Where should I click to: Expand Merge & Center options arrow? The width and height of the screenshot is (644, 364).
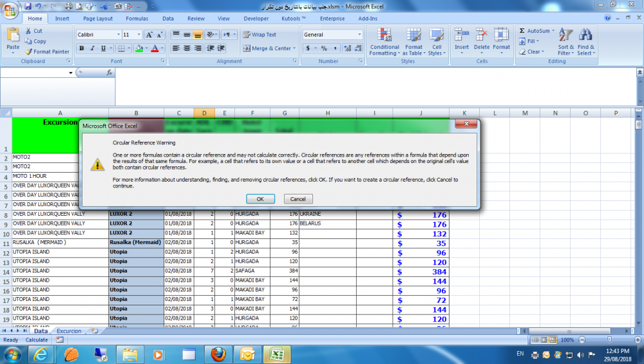pos(294,48)
